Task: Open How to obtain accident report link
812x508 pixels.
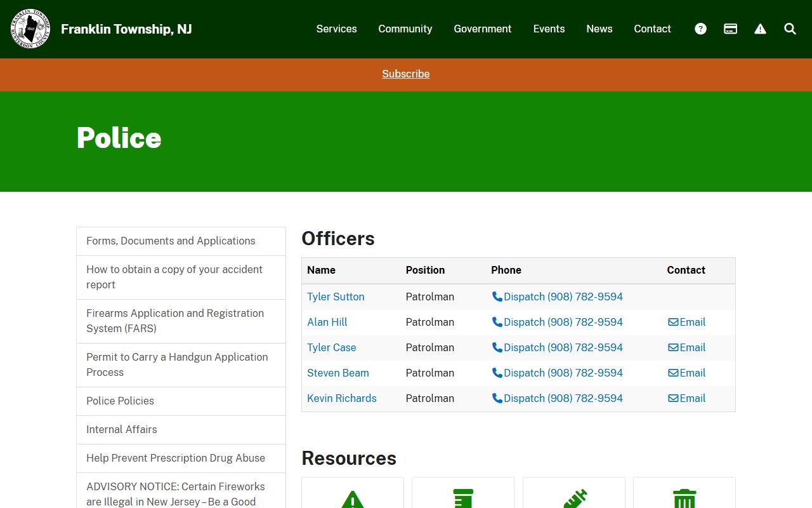Action: [181, 277]
